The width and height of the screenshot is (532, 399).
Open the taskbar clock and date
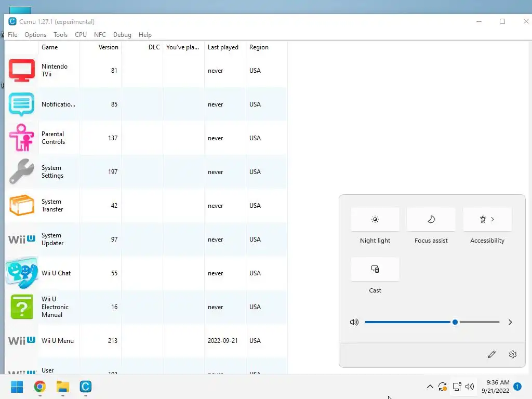point(496,387)
